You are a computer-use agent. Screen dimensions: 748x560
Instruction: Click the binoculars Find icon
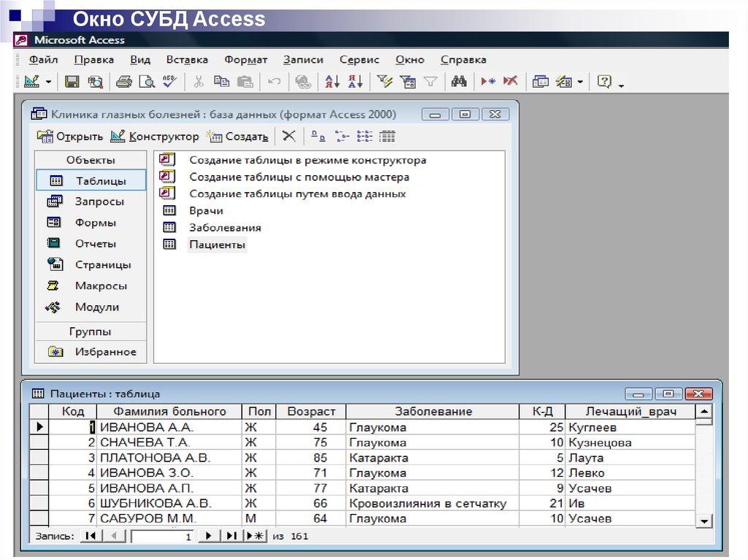[x=459, y=82]
